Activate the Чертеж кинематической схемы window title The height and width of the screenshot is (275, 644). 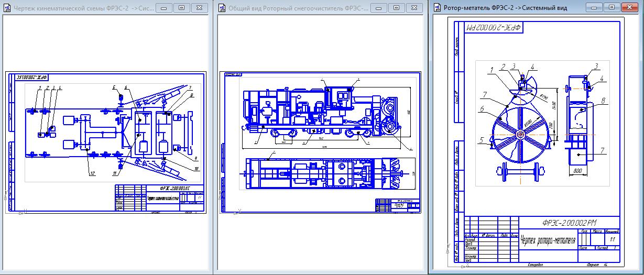point(84,8)
